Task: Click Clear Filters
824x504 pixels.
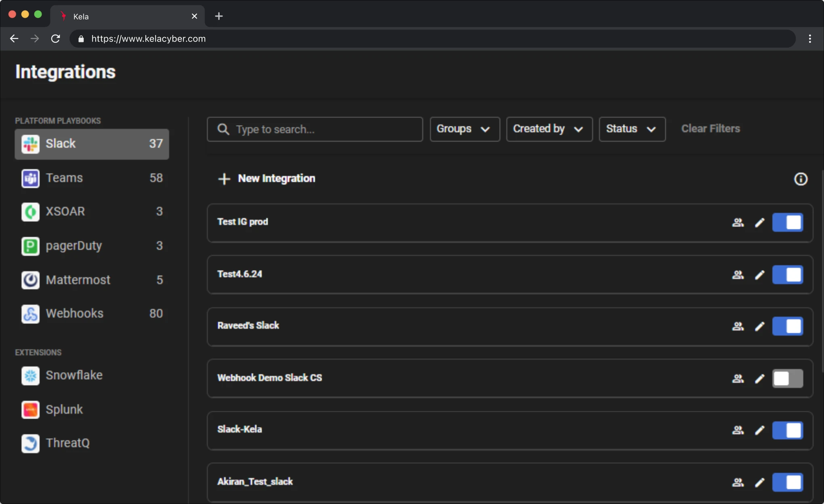Action: [x=710, y=129]
